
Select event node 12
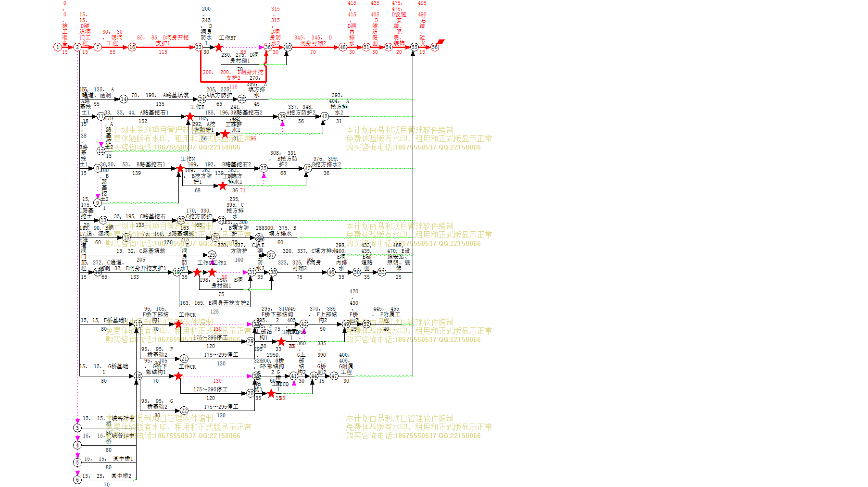pos(101,151)
